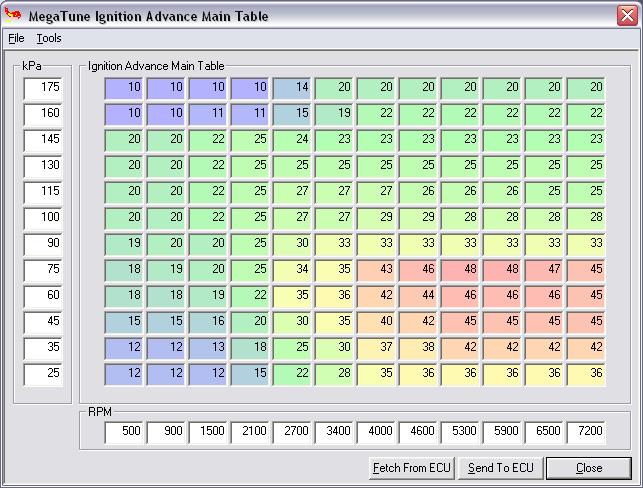Open the File menu
The image size is (643, 488).
pos(16,38)
